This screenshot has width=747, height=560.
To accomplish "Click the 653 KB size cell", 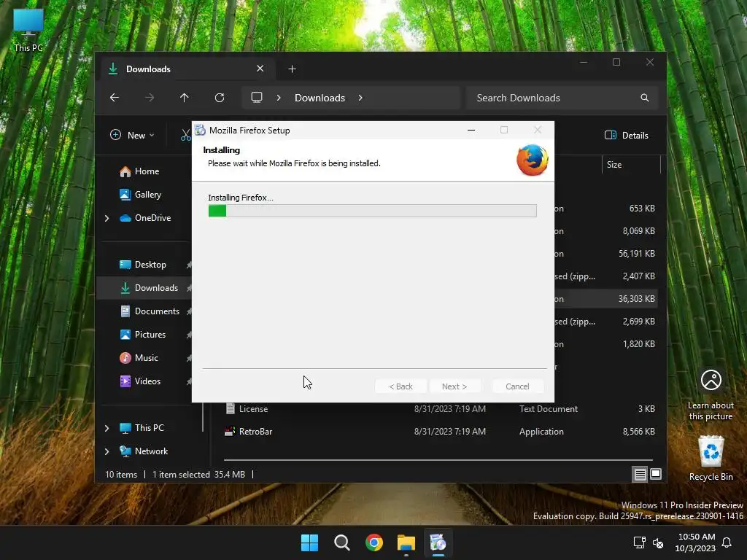I will pos(642,209).
